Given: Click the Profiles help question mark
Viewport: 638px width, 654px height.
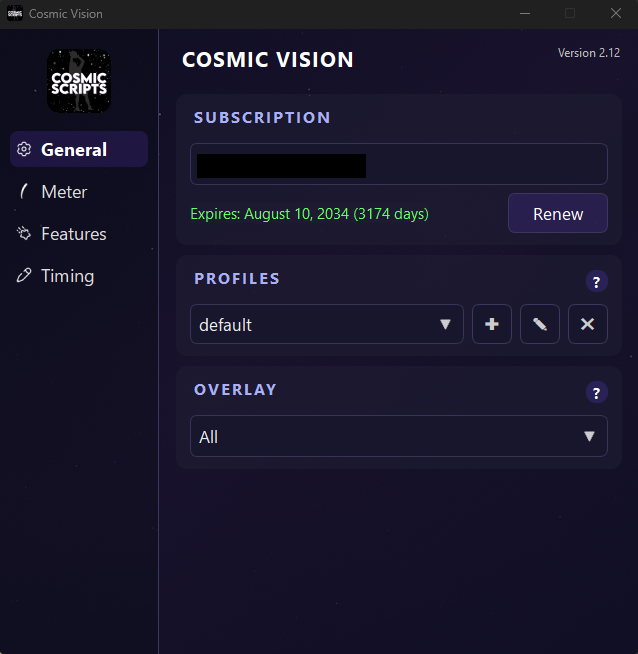Looking at the screenshot, I should [x=596, y=282].
